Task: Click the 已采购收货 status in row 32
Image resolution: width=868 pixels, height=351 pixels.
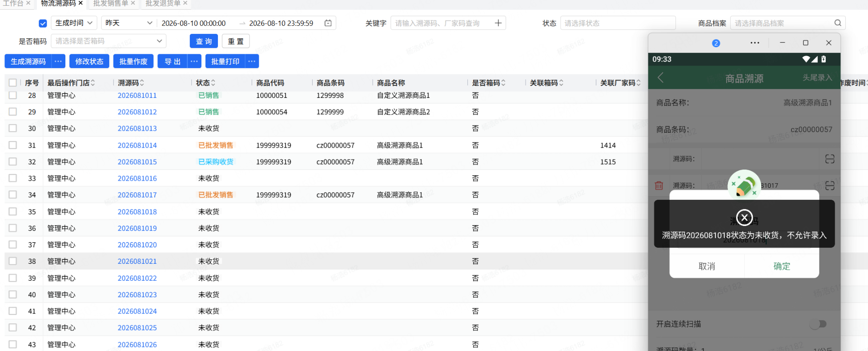Action: point(216,161)
